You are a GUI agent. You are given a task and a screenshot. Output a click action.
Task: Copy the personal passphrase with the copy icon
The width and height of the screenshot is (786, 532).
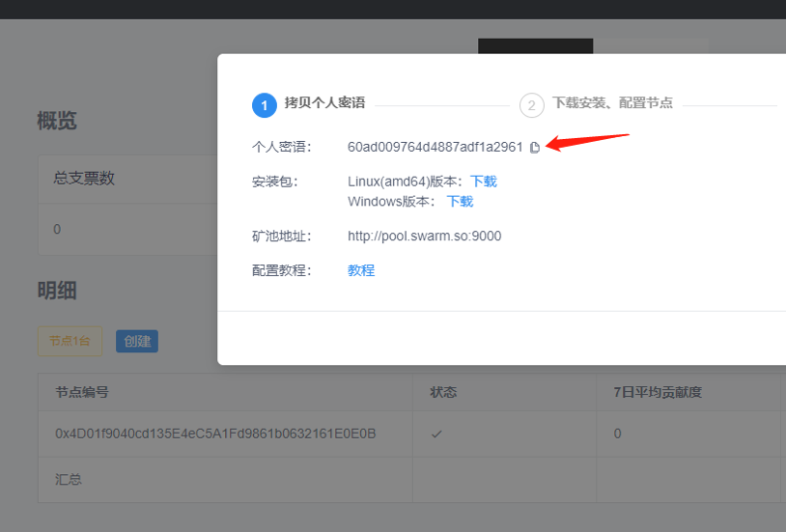(535, 147)
